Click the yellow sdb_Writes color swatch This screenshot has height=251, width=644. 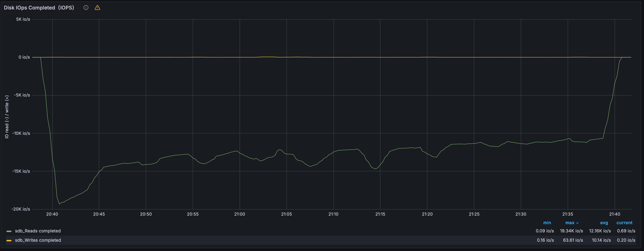coord(9,240)
